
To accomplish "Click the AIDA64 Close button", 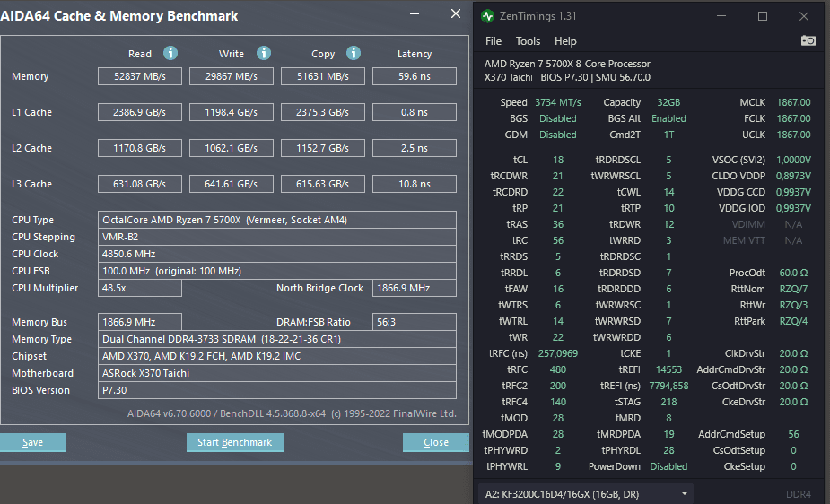I will (x=436, y=442).
